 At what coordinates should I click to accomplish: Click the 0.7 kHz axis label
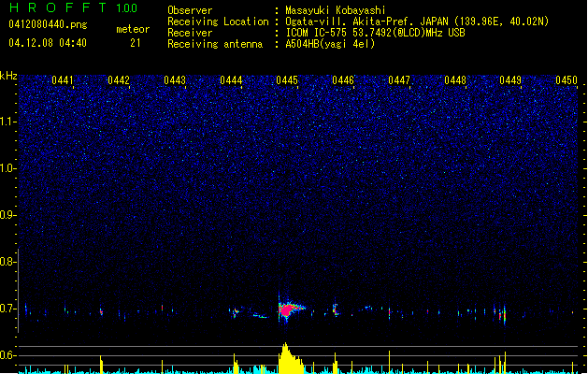(7, 309)
